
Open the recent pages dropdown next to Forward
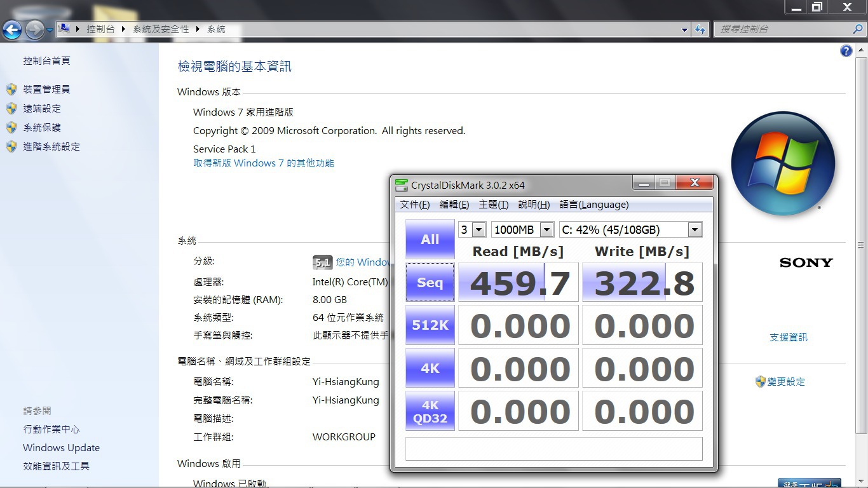pyautogui.click(x=50, y=30)
